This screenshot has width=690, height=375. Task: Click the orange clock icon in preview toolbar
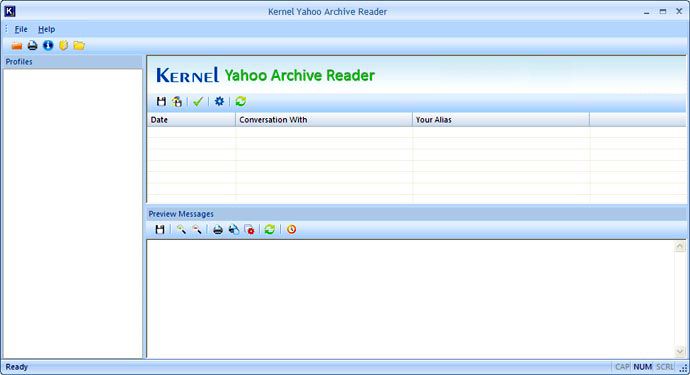point(291,229)
